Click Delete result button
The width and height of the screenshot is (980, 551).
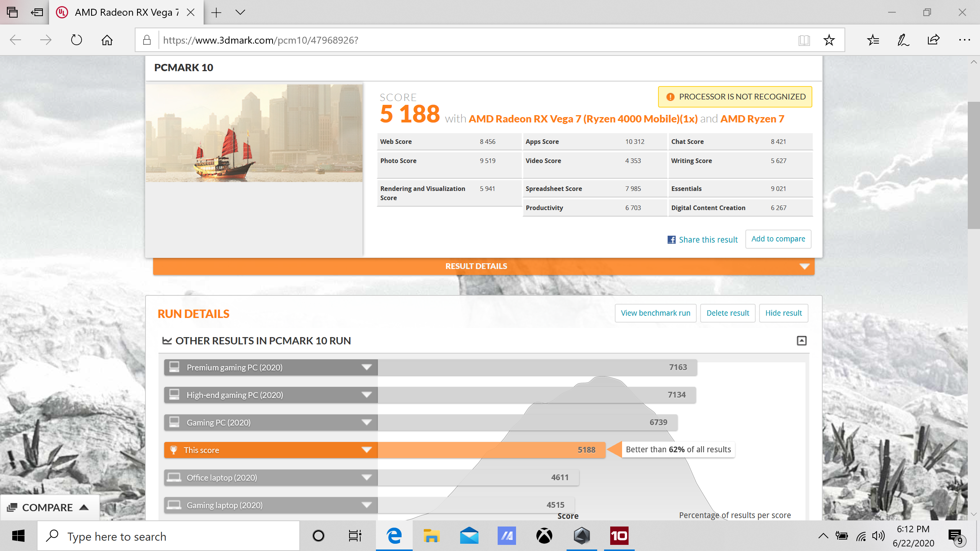click(728, 313)
